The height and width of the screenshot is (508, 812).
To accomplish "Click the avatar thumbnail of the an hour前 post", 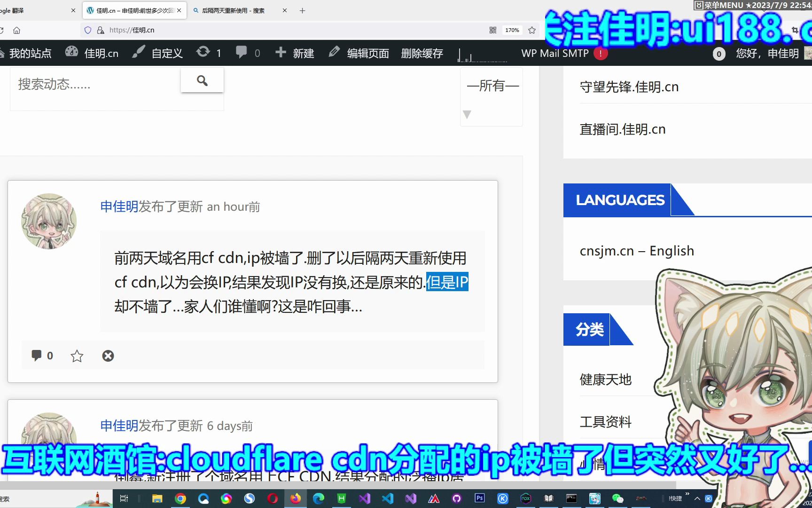I will tap(49, 221).
